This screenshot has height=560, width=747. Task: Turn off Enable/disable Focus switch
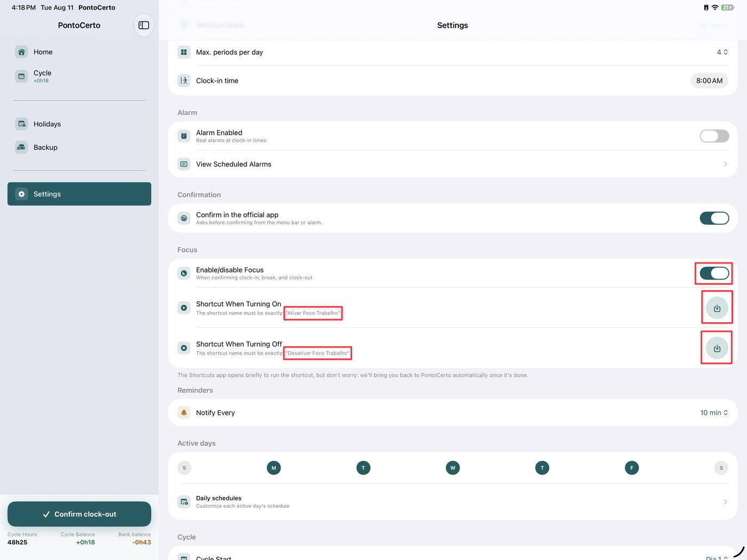(714, 273)
